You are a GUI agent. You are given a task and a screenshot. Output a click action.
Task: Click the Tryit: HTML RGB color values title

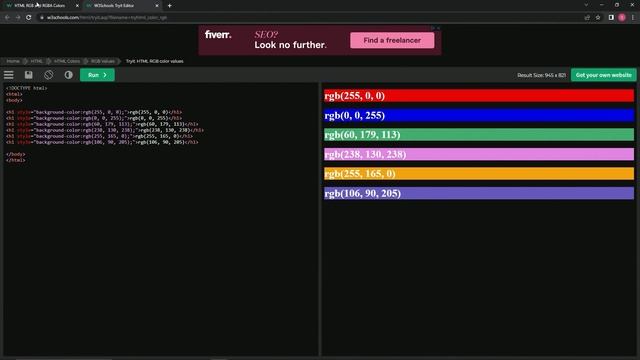(x=154, y=61)
